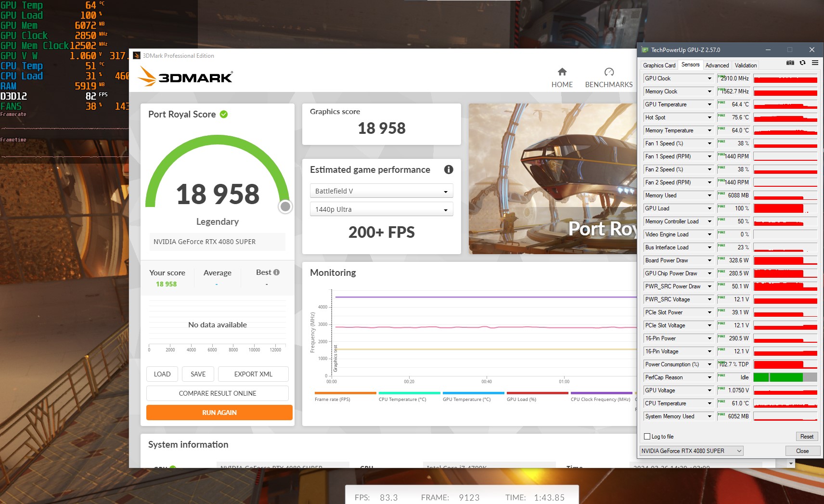Open the info icon beside Estimated game performance
Viewport: 824px width, 504px height.
pyautogui.click(x=449, y=169)
